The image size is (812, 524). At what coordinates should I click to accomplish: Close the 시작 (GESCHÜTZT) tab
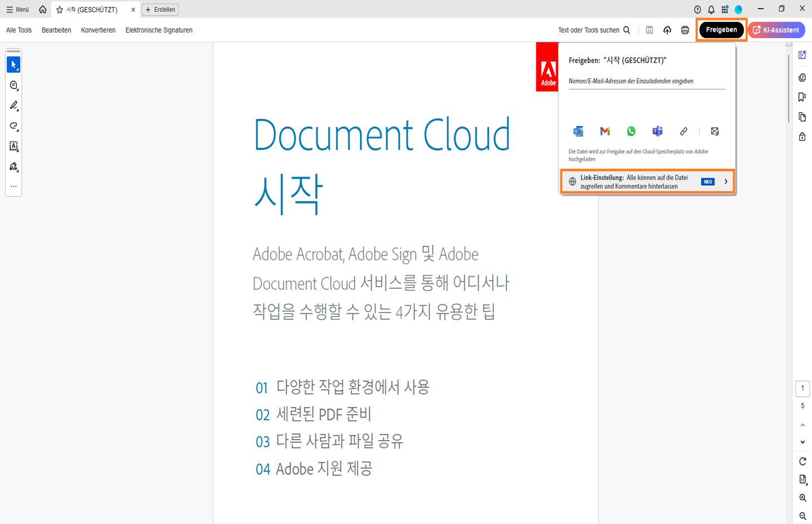coord(133,10)
